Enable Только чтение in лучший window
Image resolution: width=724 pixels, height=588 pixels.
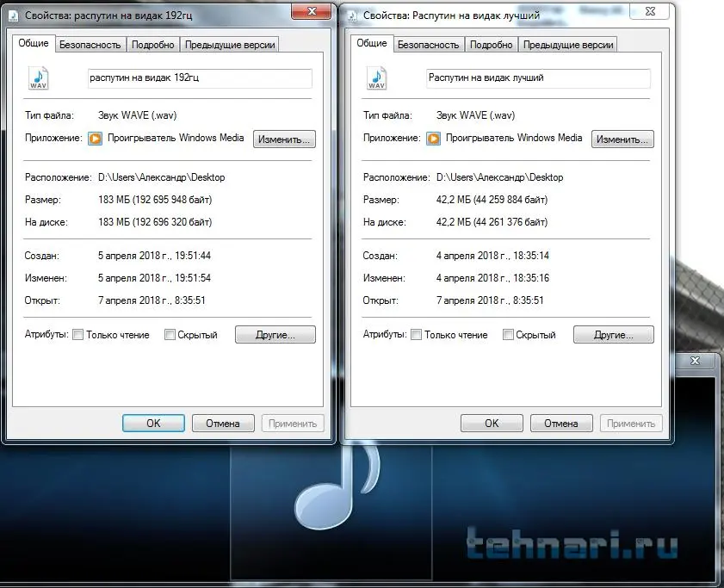point(416,334)
